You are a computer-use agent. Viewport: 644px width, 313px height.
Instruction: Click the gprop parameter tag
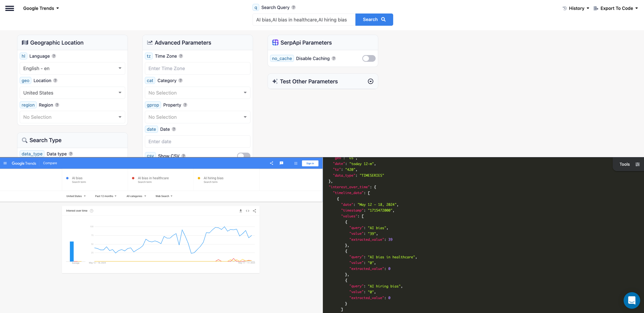click(x=153, y=105)
